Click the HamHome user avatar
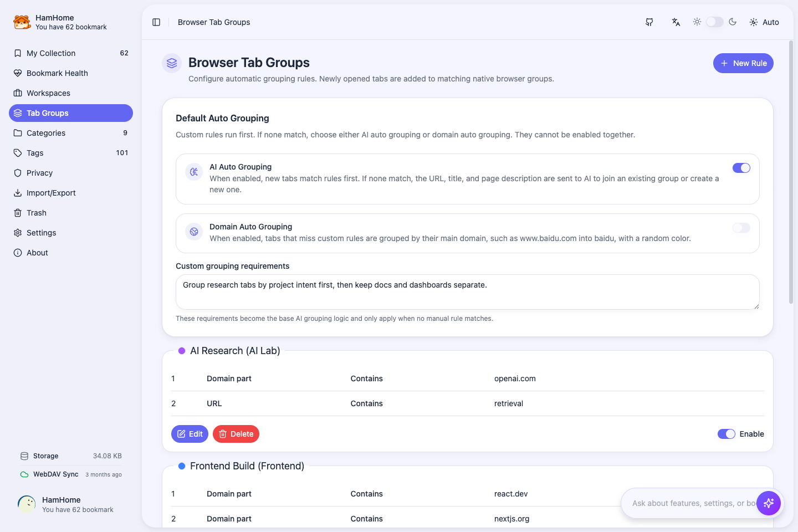798x532 pixels. [27, 504]
